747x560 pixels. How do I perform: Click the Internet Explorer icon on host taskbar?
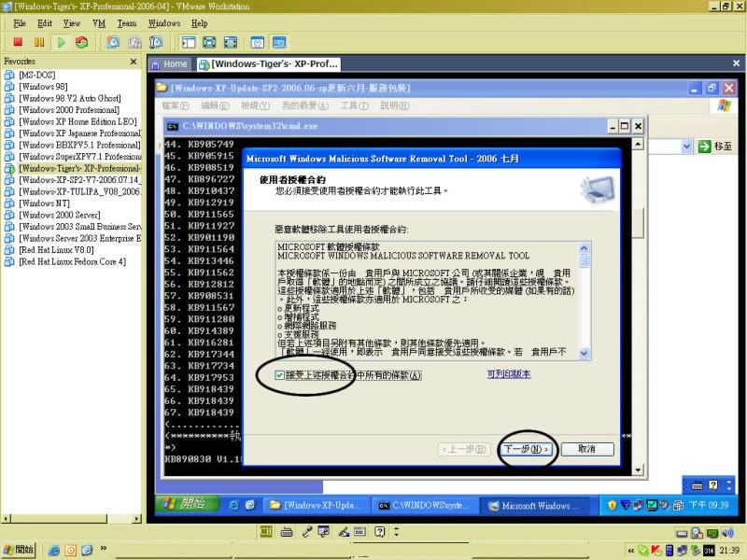54,551
